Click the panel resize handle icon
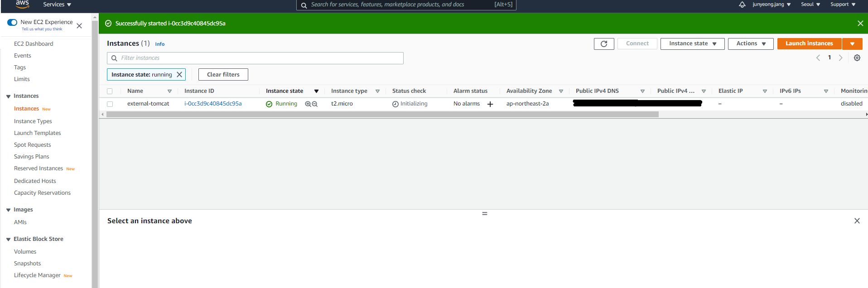868x288 pixels. tap(485, 213)
